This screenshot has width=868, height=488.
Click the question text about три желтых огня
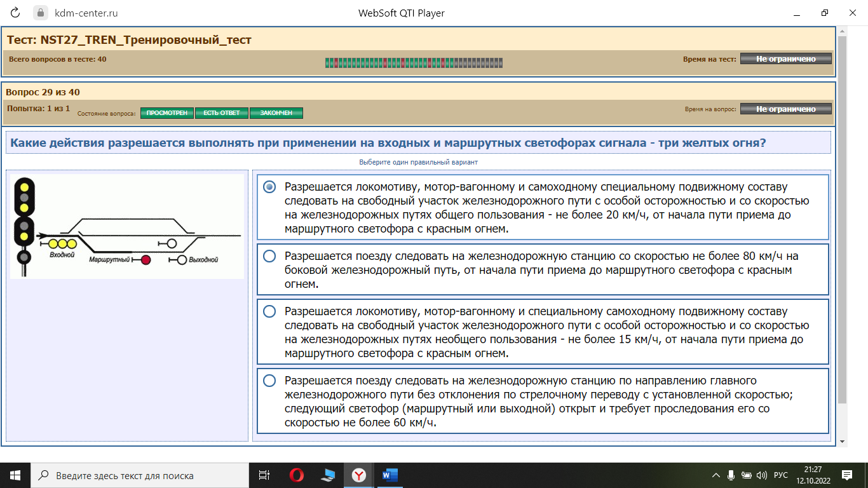point(388,142)
